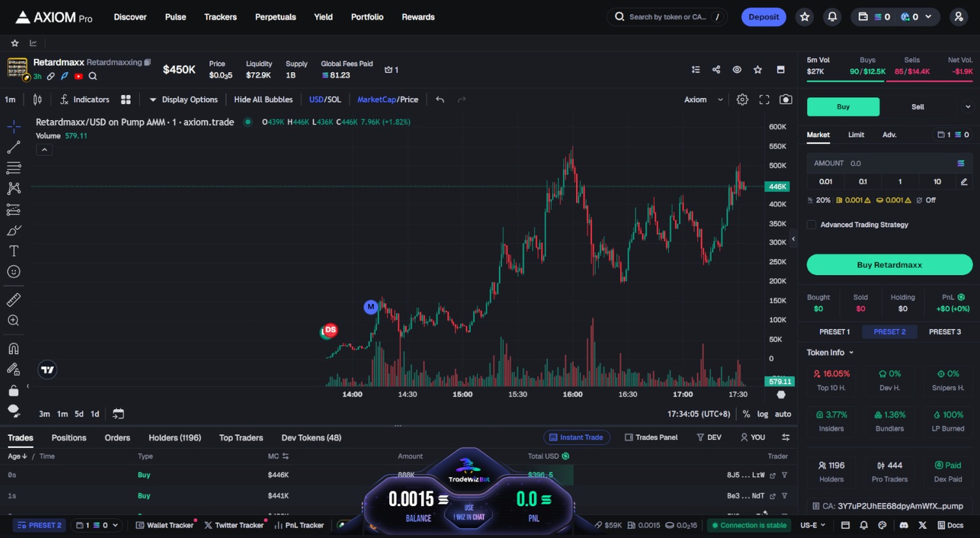Select the crosshair cursor tool
980x538 pixels.
point(13,126)
